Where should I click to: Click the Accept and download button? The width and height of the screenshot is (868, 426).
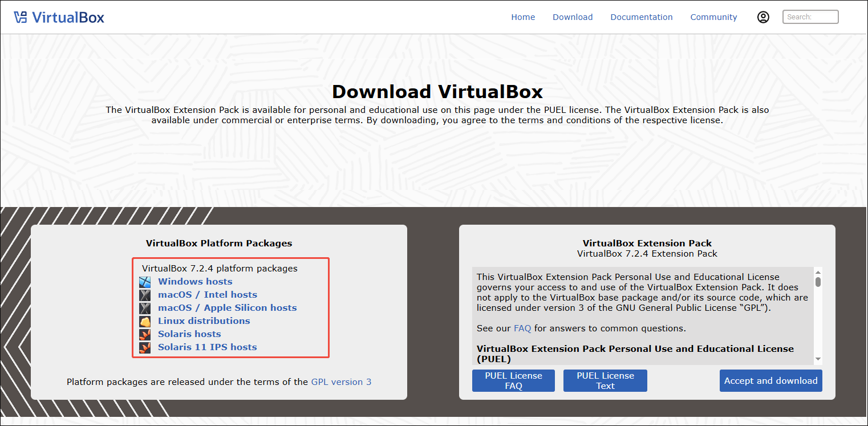(770, 380)
